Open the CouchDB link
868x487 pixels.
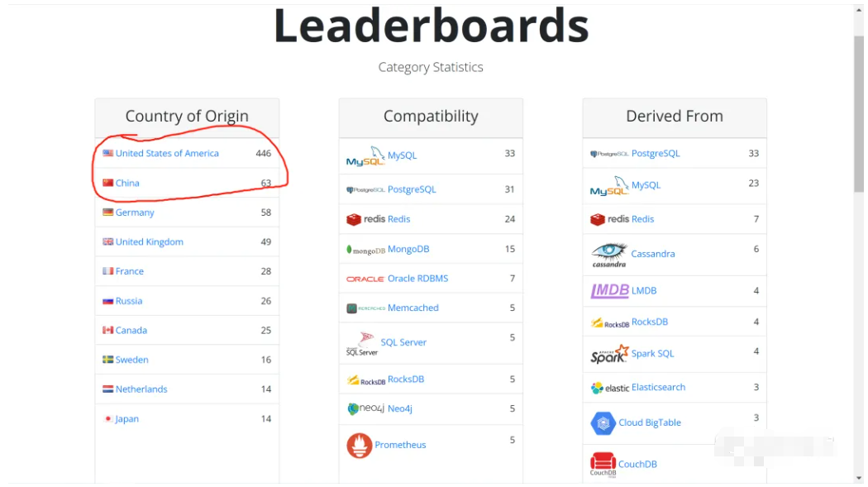[637, 465]
